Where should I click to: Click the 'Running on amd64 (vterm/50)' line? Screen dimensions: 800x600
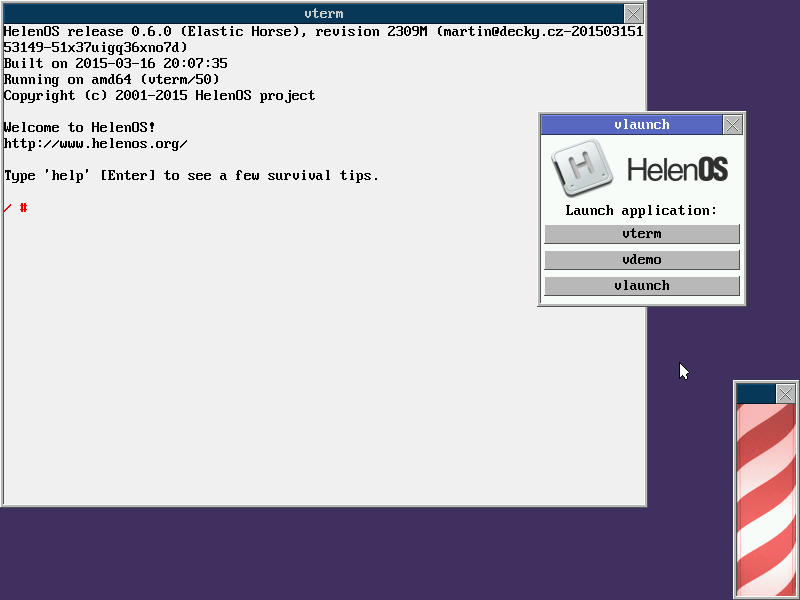click(x=111, y=80)
